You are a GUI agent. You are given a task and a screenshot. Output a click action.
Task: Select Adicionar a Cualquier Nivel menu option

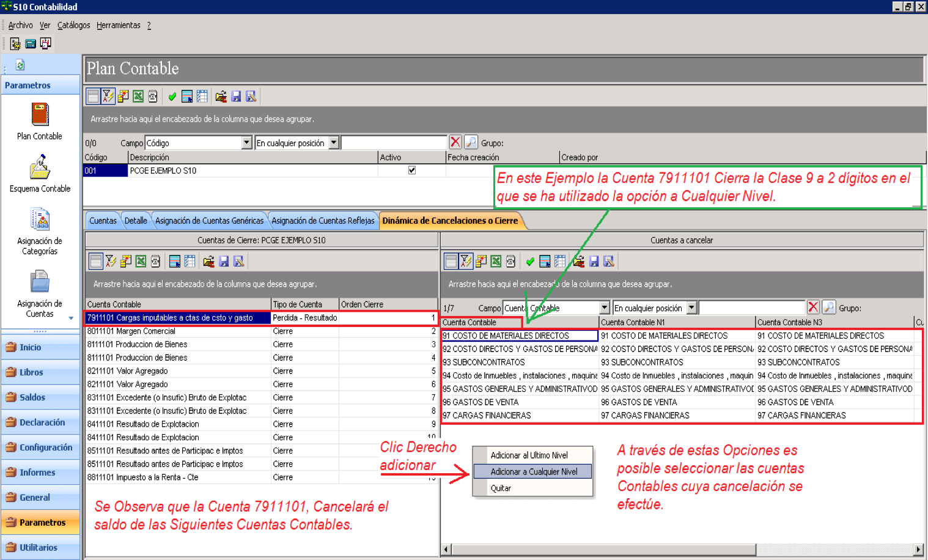(533, 471)
